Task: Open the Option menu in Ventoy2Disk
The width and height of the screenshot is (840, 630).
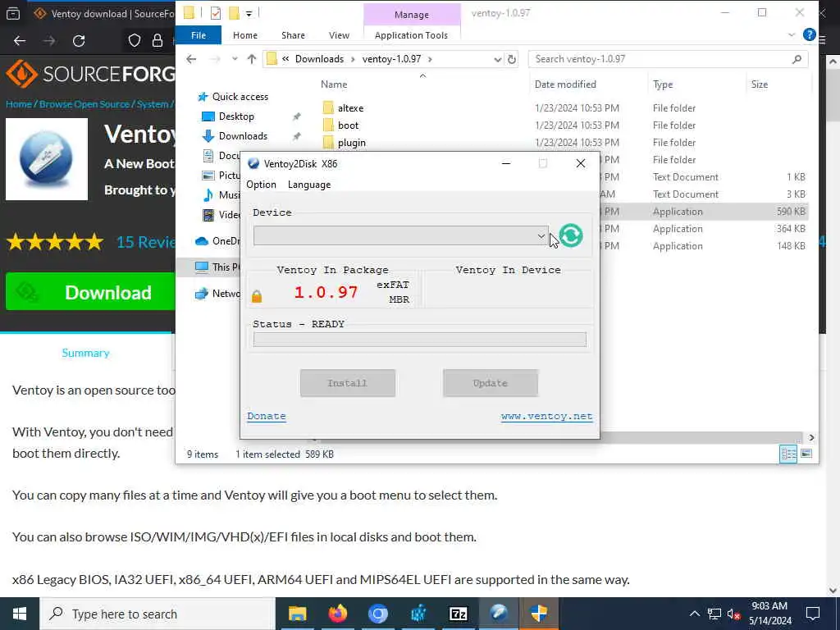Action: point(262,185)
